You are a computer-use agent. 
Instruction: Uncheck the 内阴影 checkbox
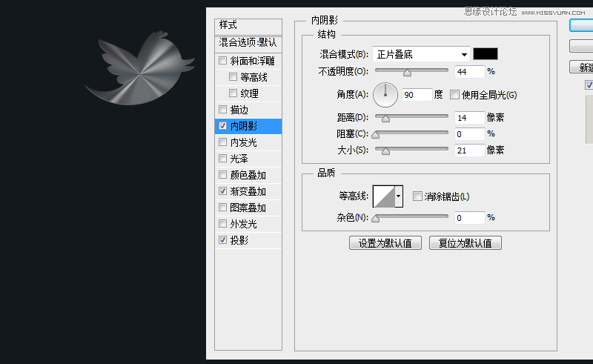pyautogui.click(x=223, y=125)
